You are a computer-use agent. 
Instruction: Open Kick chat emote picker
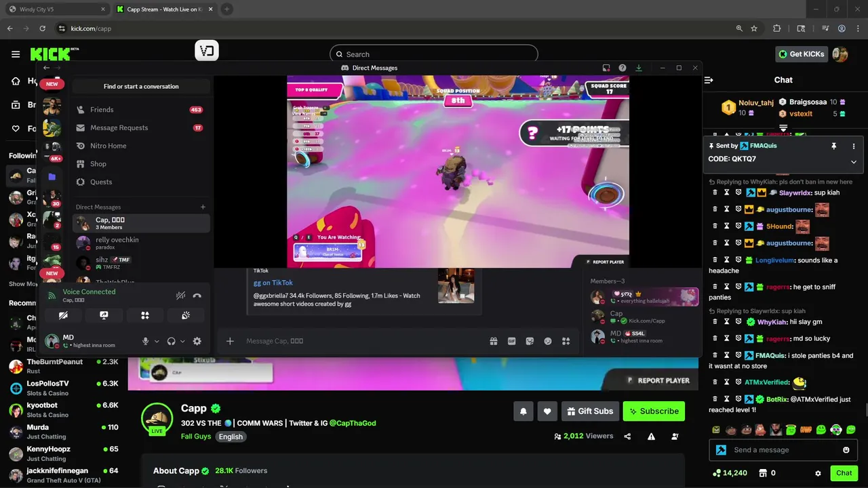click(846, 450)
